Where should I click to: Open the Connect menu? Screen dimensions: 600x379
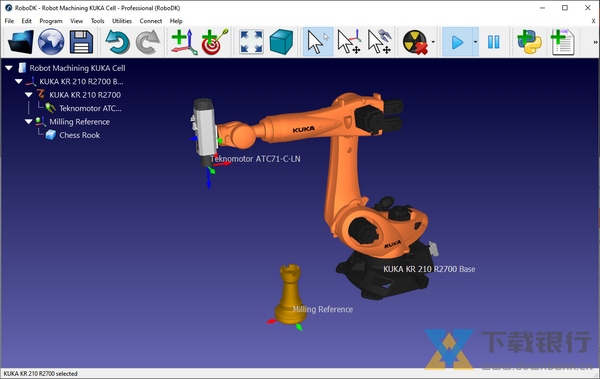151,21
